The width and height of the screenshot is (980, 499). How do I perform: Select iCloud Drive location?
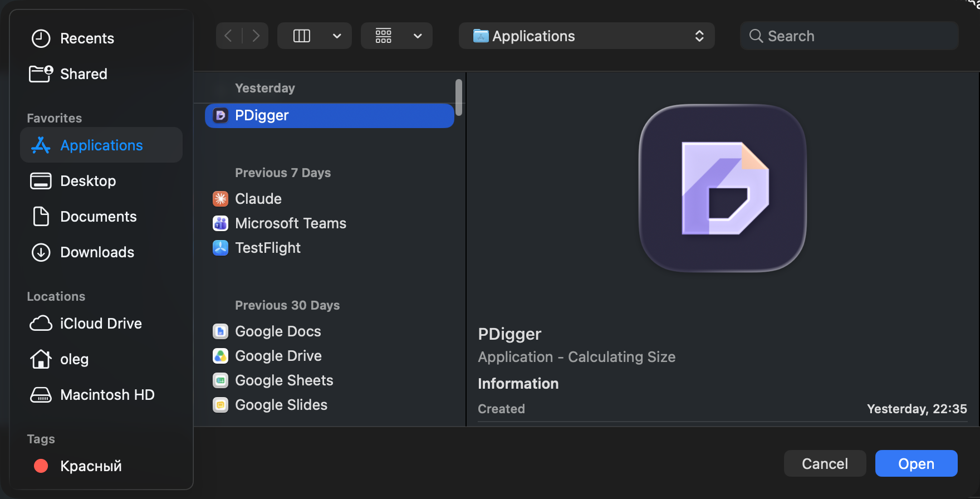(x=101, y=324)
